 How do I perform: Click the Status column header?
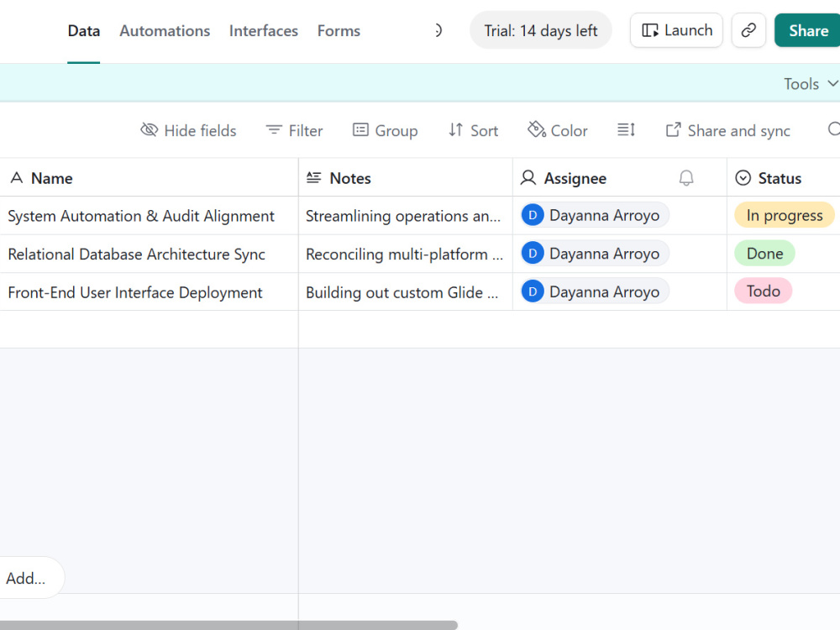784,178
